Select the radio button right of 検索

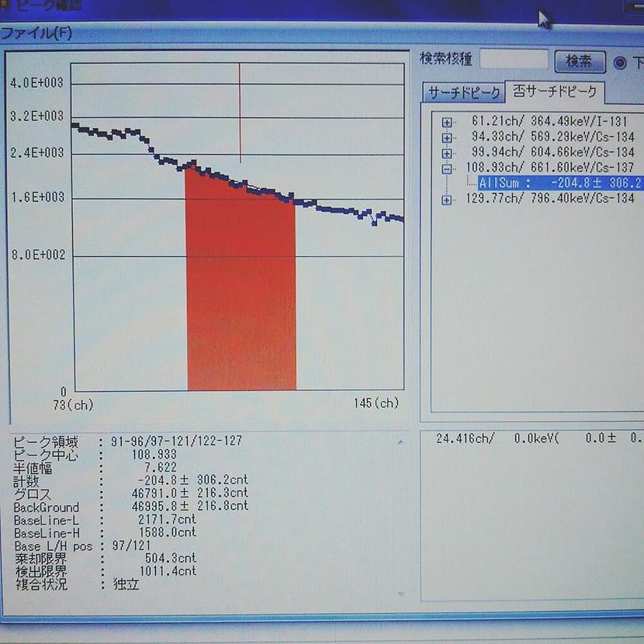coord(620,63)
